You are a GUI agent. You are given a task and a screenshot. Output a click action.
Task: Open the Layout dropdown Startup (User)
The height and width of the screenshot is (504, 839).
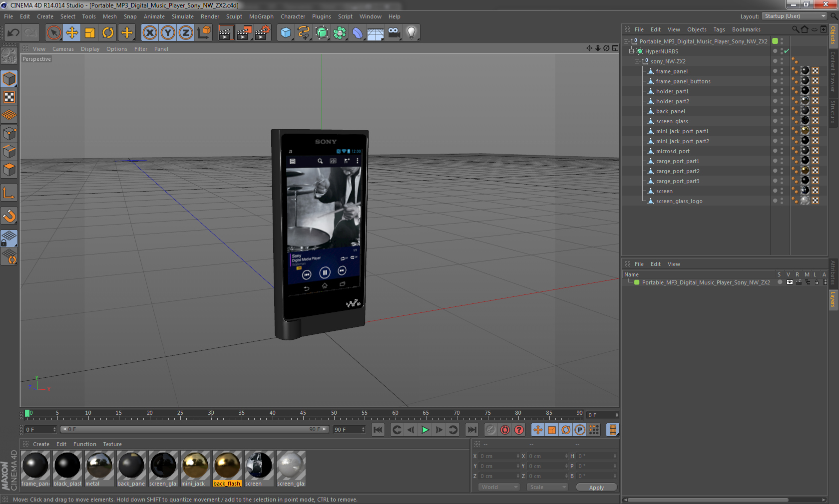click(795, 16)
